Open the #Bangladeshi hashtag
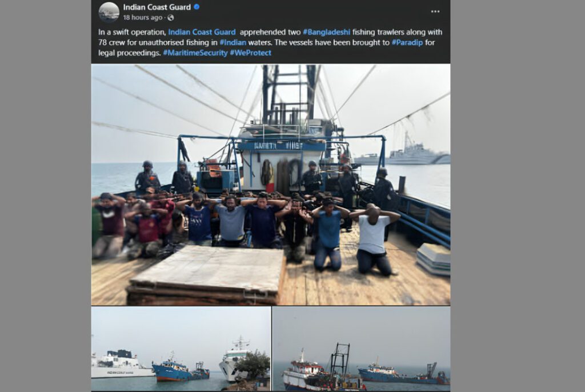The image size is (585, 392). 326,32
